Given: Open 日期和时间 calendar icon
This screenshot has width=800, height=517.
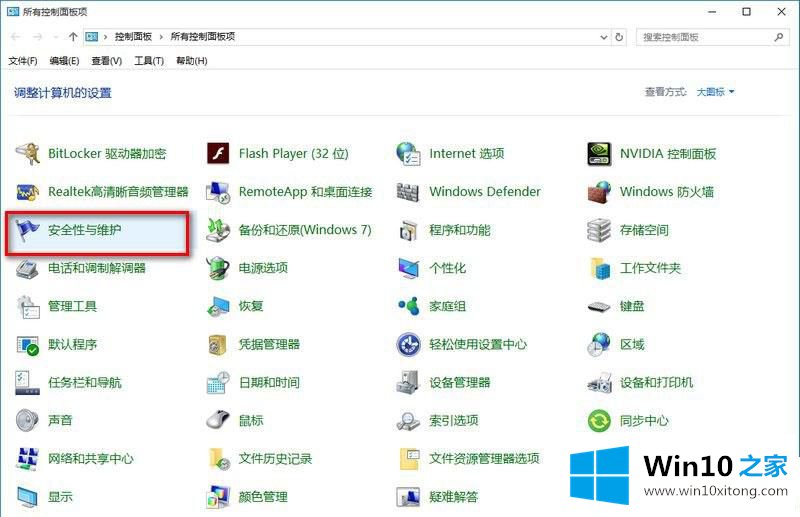Looking at the screenshot, I should (x=218, y=383).
